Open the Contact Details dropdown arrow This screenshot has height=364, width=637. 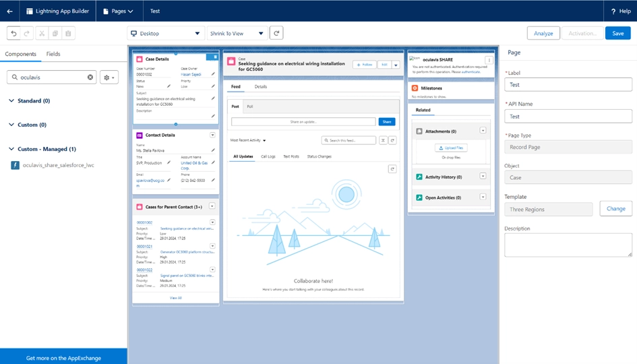(212, 135)
